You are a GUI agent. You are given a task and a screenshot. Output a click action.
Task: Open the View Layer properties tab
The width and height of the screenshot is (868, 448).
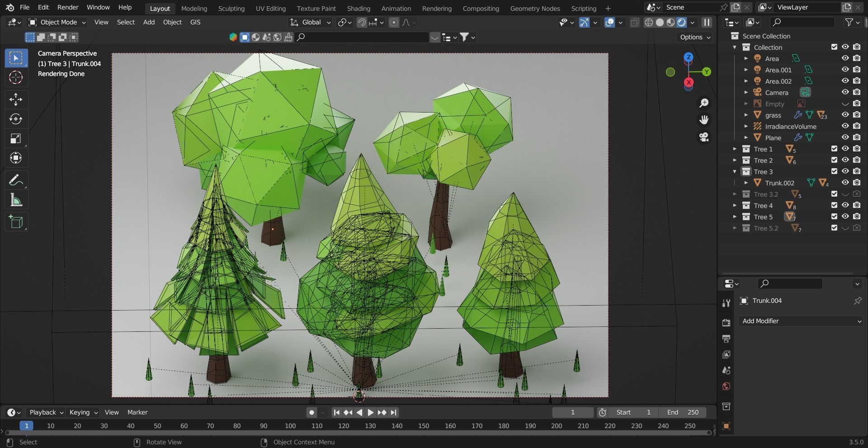726,354
